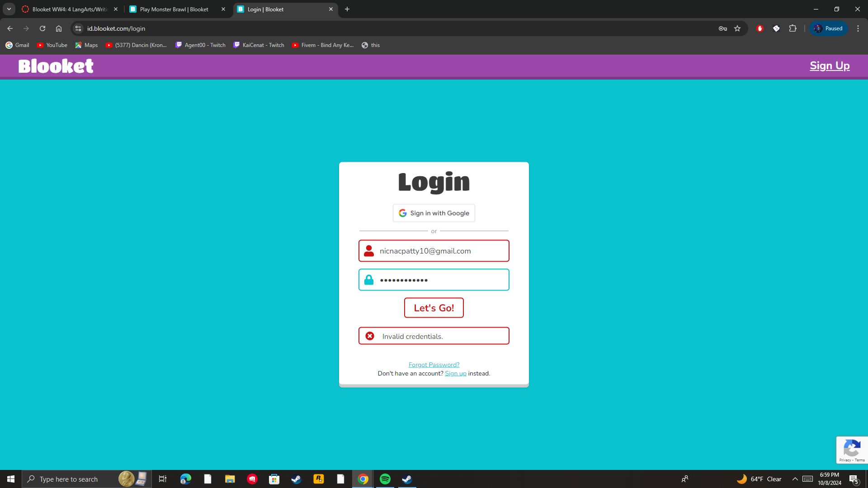Click the password manager key icon
868x488 pixels.
click(722, 28)
